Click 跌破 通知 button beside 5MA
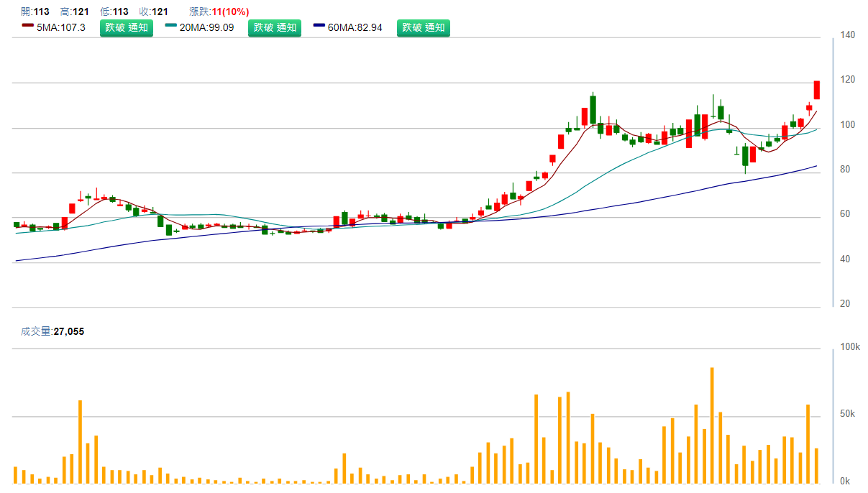Viewport: 868px width, 493px height. pos(127,28)
